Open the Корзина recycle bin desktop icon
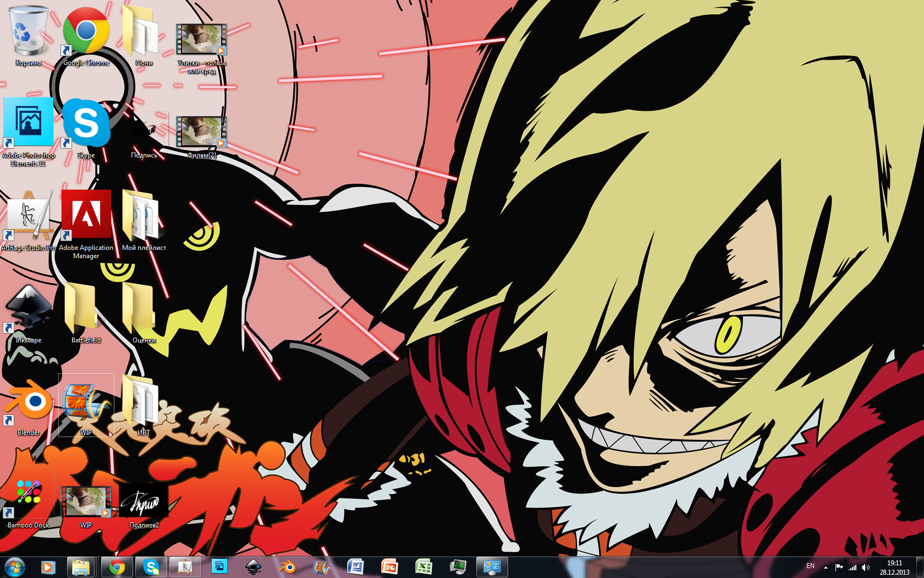The image size is (924, 578). [x=29, y=36]
